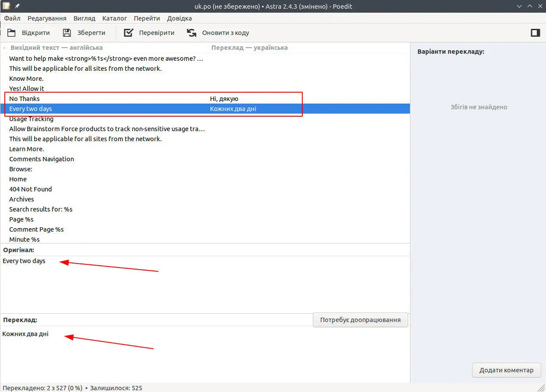The height and width of the screenshot is (392, 546).
Task: Open the Файл menu
Action: point(12,18)
